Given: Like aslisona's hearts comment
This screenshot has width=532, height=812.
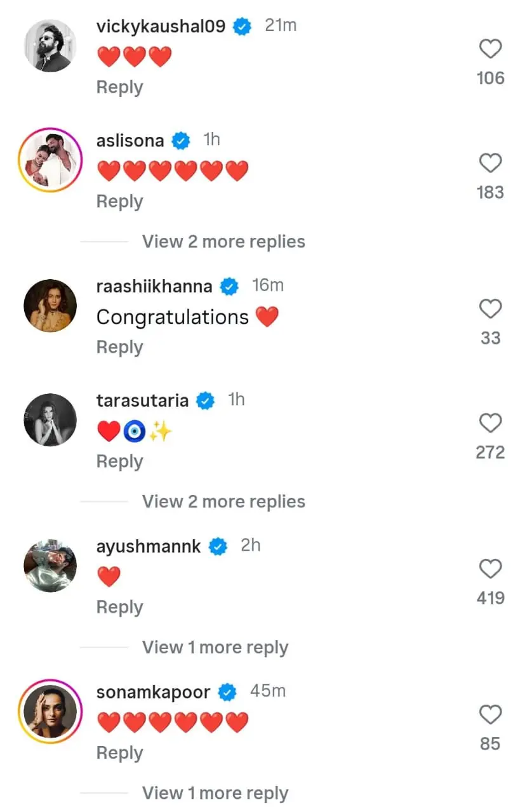Looking at the screenshot, I should tap(490, 164).
